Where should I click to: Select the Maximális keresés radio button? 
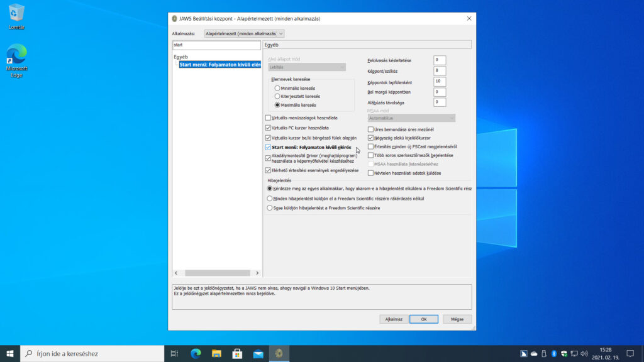pos(277,105)
